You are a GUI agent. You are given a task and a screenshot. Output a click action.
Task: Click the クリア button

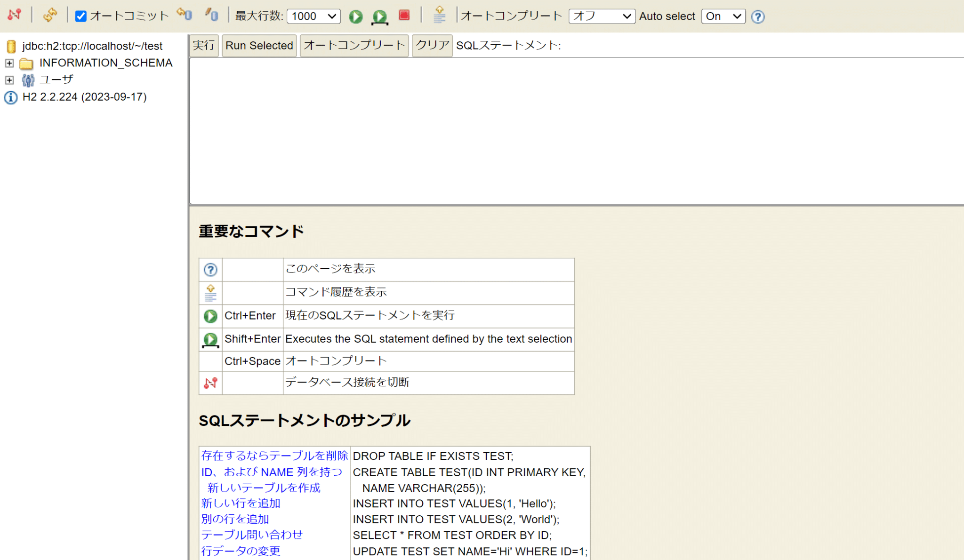pyautogui.click(x=432, y=45)
